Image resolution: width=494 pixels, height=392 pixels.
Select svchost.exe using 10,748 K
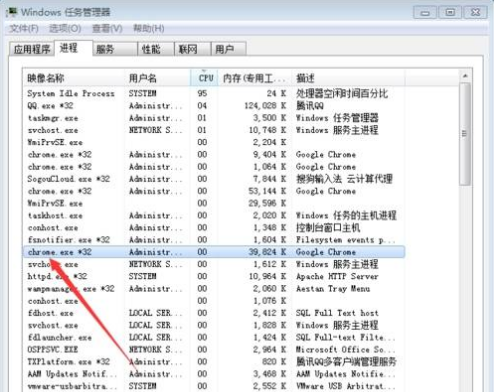coord(214,130)
